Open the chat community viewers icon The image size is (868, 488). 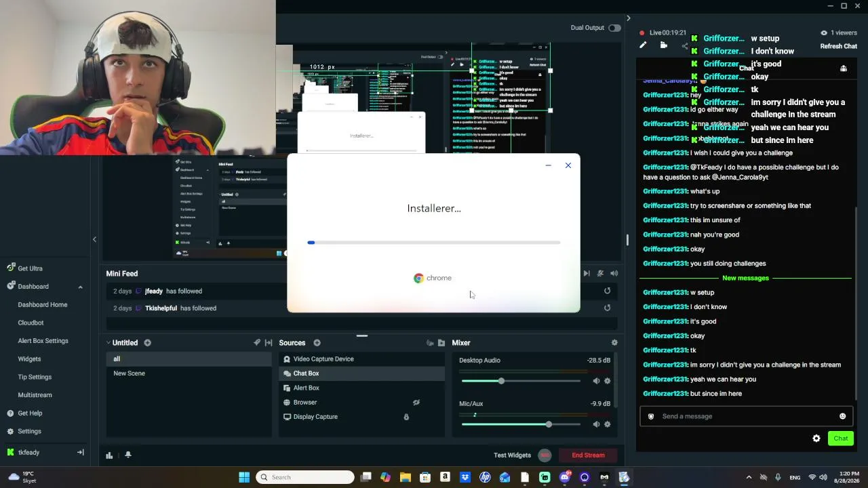tap(843, 68)
